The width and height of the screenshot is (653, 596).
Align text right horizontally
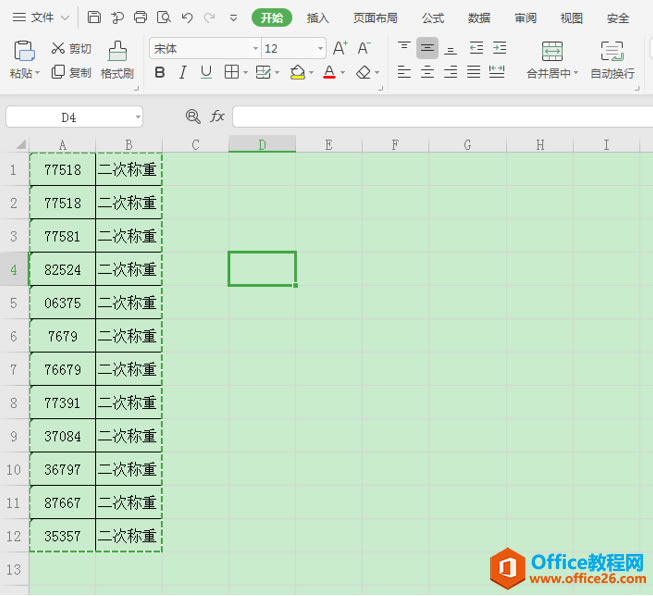(450, 72)
